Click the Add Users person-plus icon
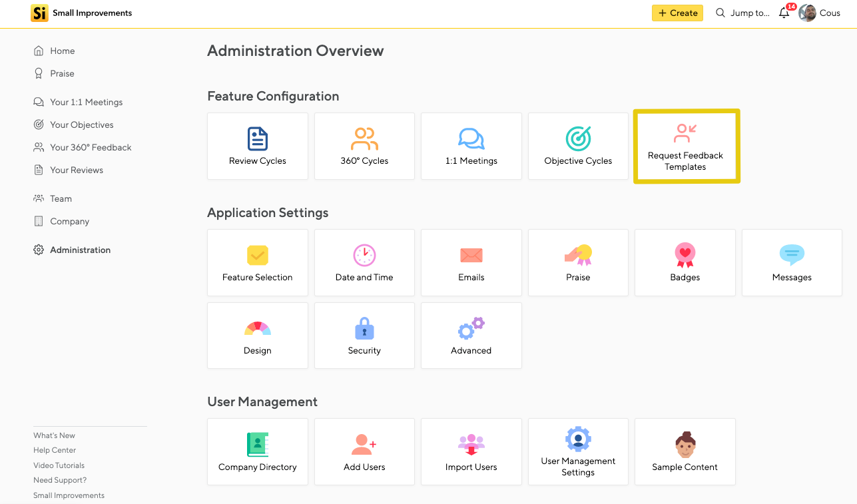The height and width of the screenshot is (504, 857). pos(364,445)
